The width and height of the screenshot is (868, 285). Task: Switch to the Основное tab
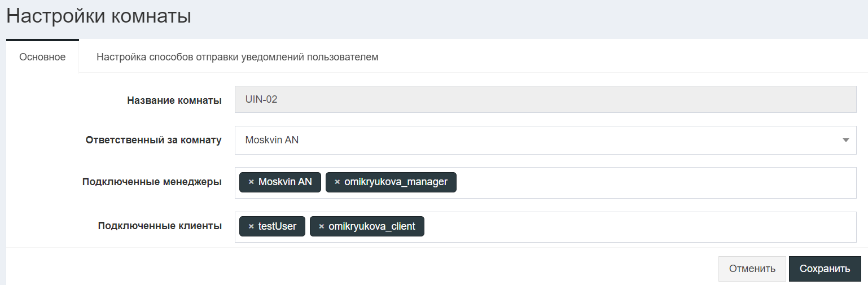point(42,57)
